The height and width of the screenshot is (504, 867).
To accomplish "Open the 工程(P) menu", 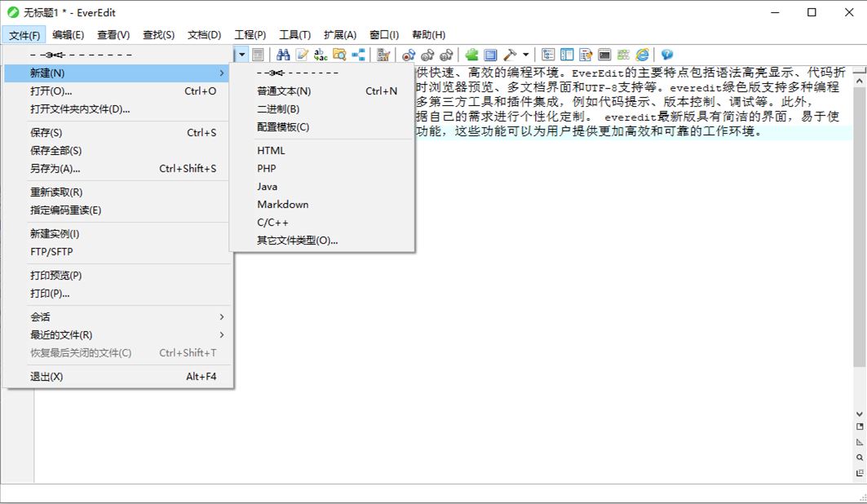I will click(x=250, y=35).
